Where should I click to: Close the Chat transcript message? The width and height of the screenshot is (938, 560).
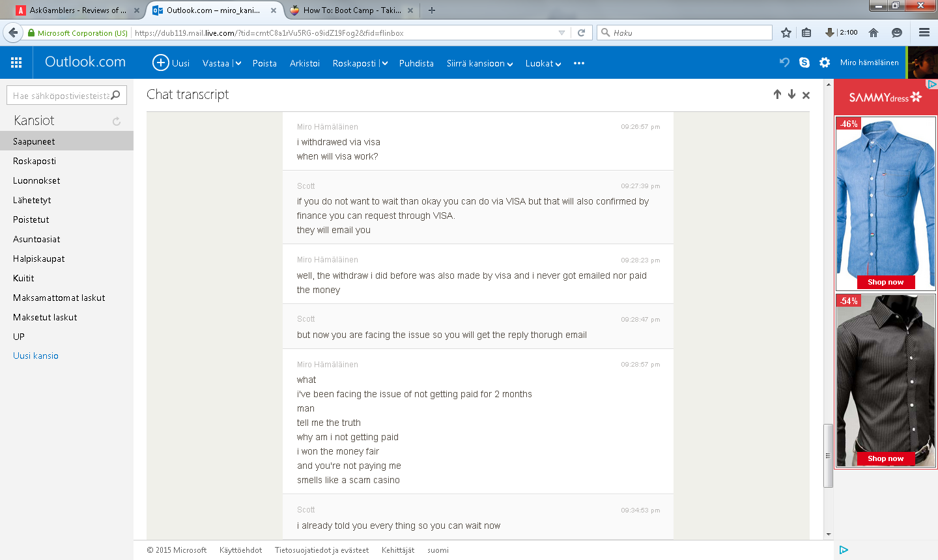pos(806,95)
